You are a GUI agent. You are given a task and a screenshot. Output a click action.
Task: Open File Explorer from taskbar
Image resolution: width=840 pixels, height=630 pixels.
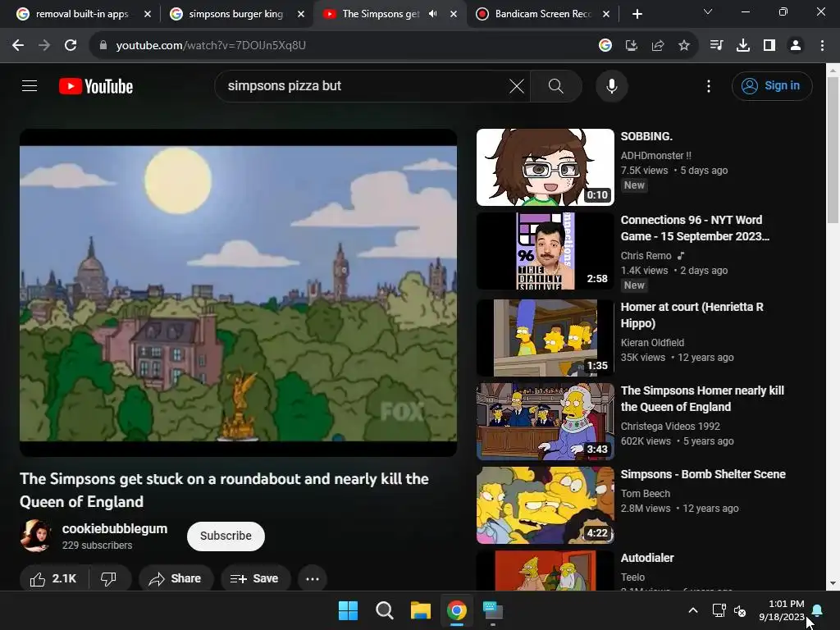point(421,610)
